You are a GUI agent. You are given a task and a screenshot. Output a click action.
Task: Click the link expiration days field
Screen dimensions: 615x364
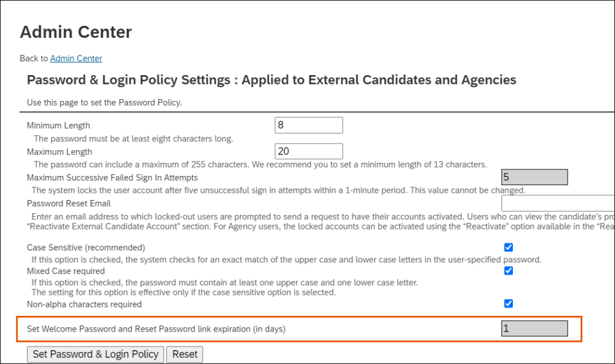click(x=534, y=329)
